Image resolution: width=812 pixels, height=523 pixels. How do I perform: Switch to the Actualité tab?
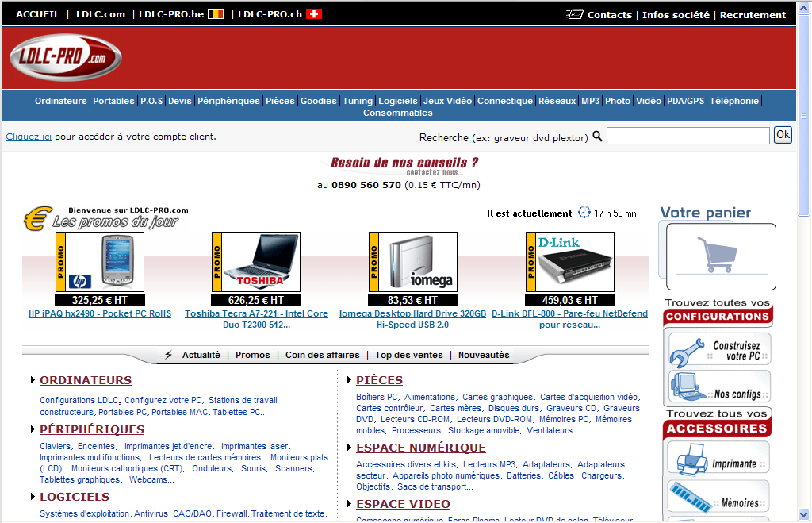[201, 355]
